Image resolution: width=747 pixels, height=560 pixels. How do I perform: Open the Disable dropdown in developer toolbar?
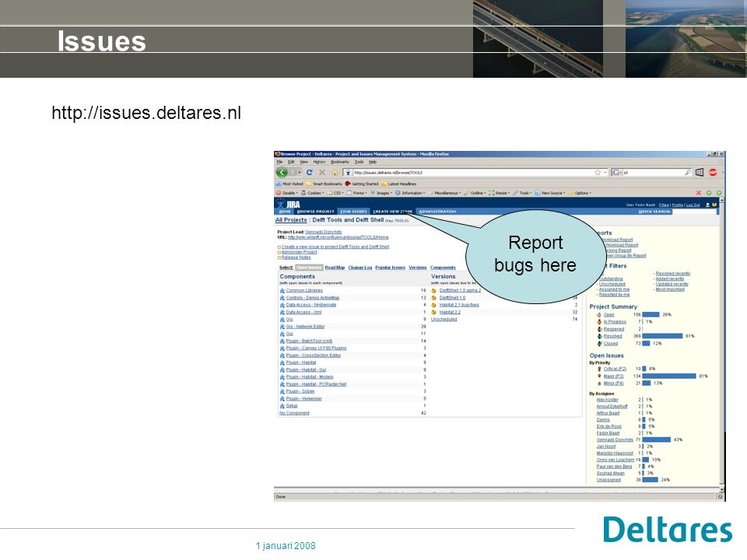pos(287,194)
